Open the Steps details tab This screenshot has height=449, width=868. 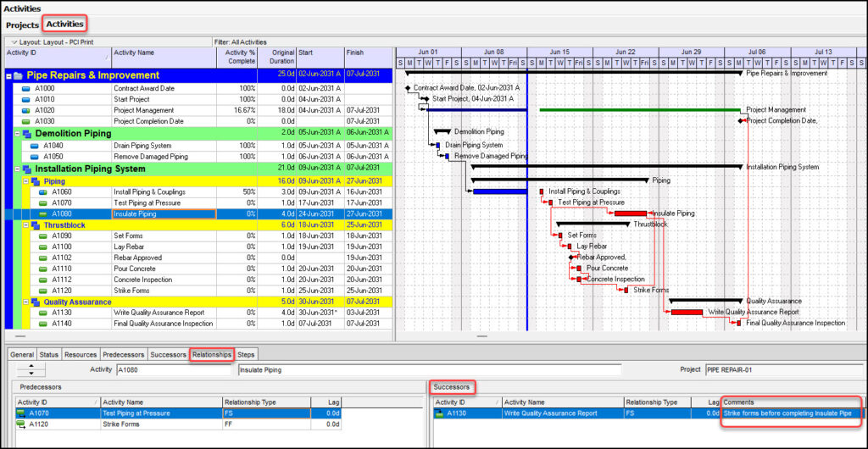pos(246,355)
